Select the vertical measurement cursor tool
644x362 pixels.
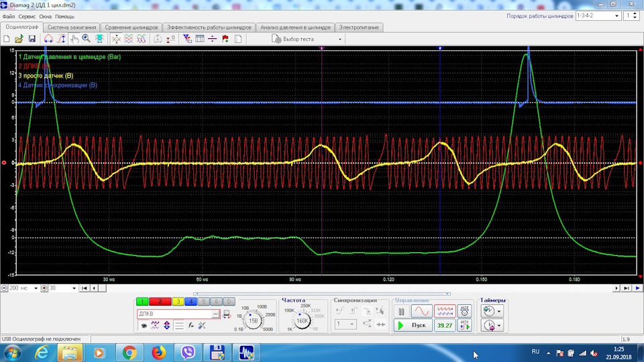pyautogui.click(x=61, y=39)
